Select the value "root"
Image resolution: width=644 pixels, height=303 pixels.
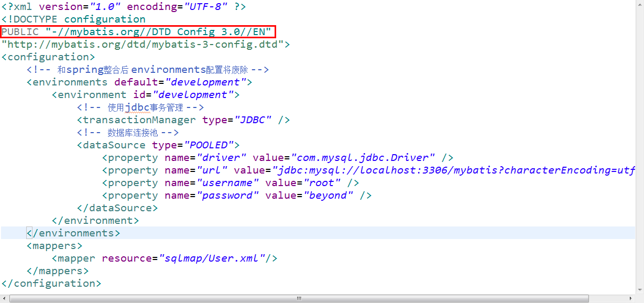(322, 183)
